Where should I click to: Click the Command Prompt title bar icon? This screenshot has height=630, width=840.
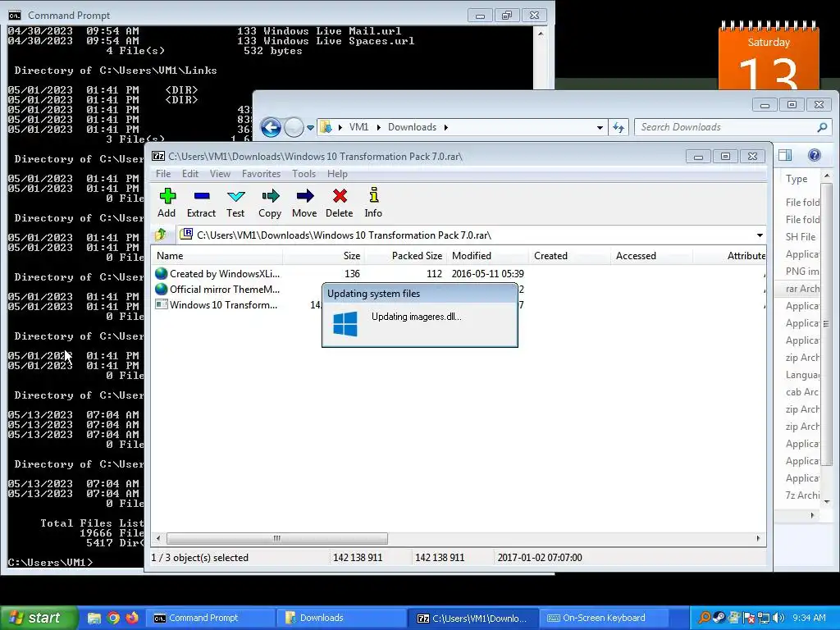pyautogui.click(x=15, y=15)
